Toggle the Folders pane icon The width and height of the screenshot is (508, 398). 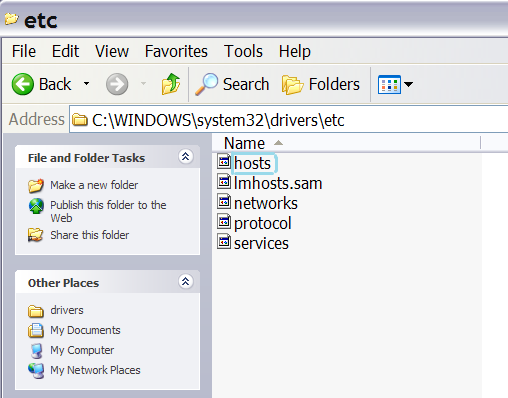[x=292, y=85]
